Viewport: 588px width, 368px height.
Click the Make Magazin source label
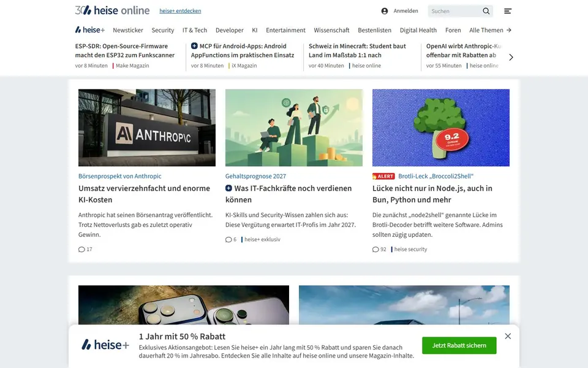pyautogui.click(x=132, y=66)
